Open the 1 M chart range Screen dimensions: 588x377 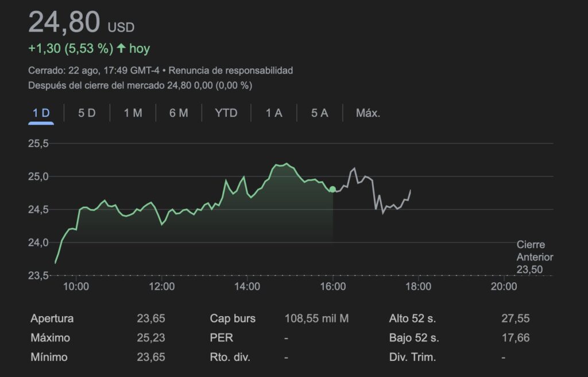(133, 113)
